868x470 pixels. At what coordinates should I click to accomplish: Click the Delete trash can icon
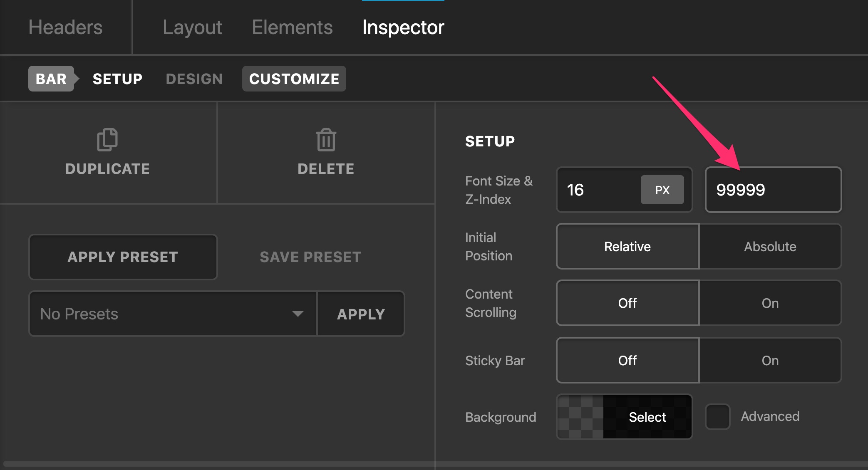pyautogui.click(x=326, y=140)
